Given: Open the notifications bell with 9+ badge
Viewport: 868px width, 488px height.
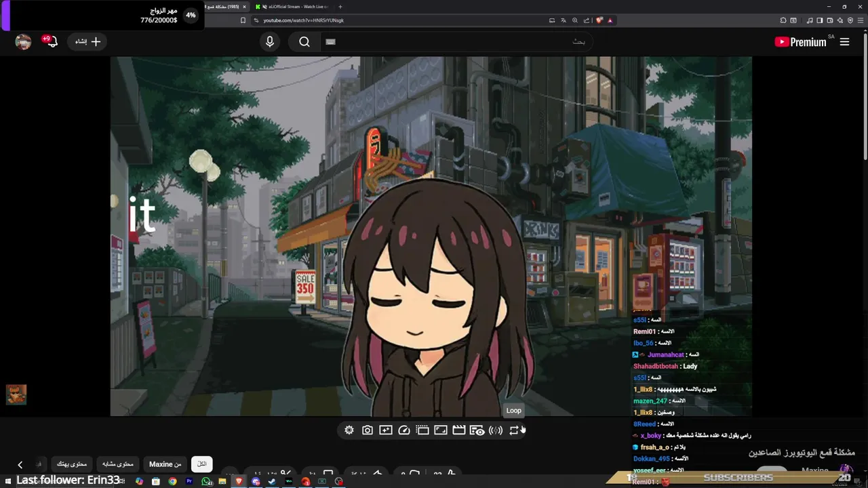Looking at the screenshot, I should coord(51,41).
